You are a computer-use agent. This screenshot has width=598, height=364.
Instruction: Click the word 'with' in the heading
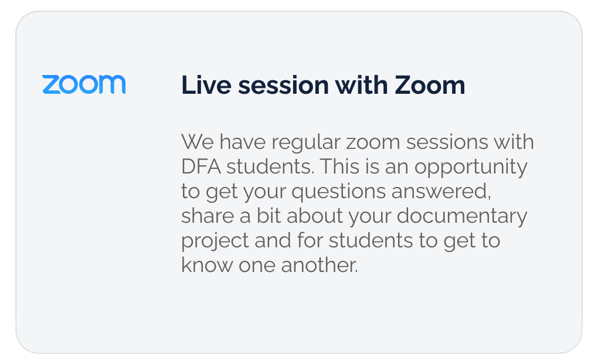361,84
